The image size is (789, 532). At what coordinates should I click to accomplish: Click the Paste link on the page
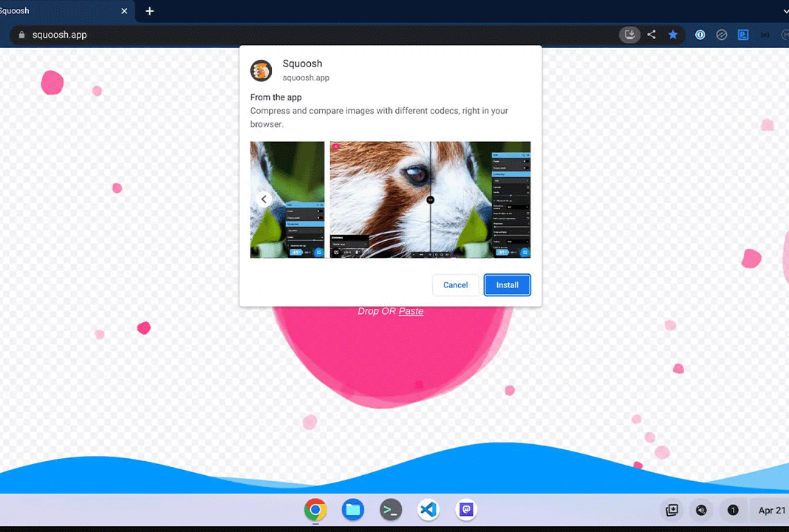(x=411, y=311)
